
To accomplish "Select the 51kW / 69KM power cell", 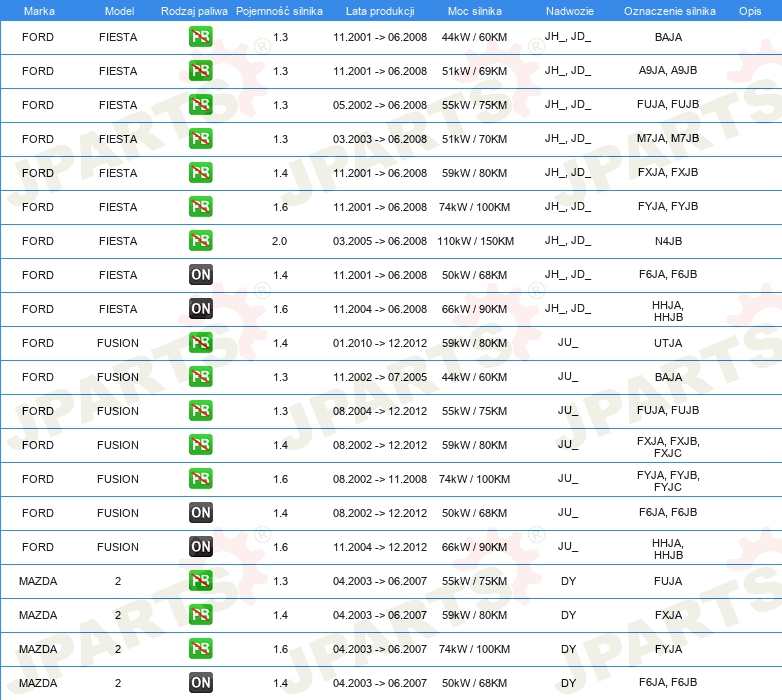I will coord(474,71).
